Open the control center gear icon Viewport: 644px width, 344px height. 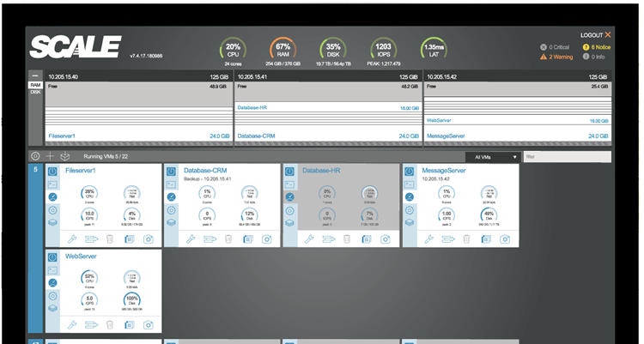tap(35, 156)
